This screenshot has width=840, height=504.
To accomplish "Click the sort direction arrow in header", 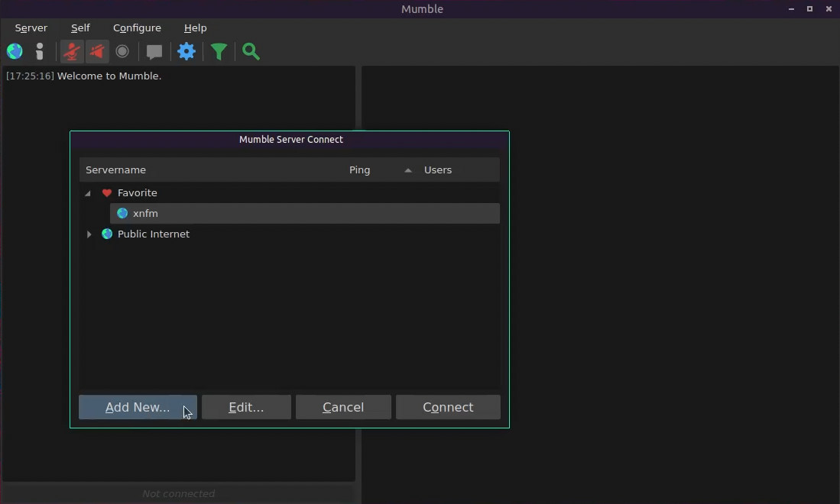I will pos(408,171).
